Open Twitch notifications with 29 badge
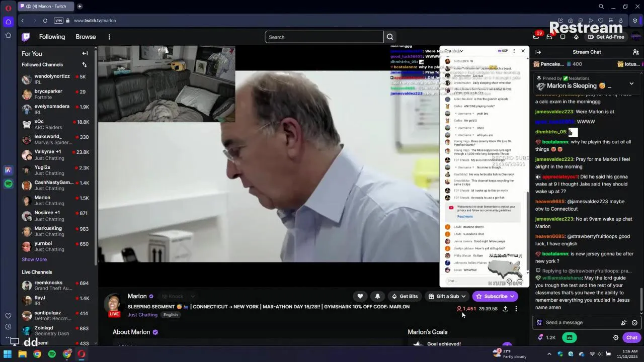This screenshot has height=362, width=644. coord(536,36)
